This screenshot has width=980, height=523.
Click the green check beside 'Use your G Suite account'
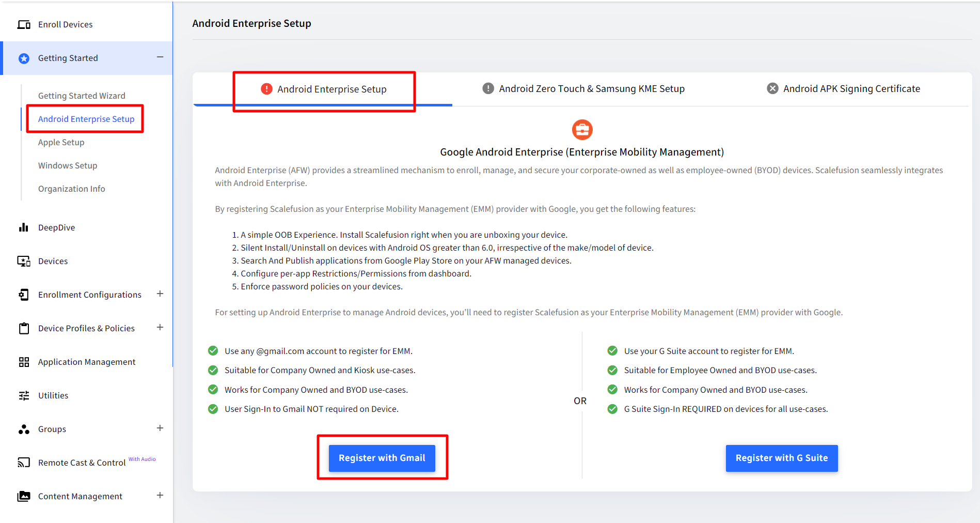pyautogui.click(x=612, y=351)
